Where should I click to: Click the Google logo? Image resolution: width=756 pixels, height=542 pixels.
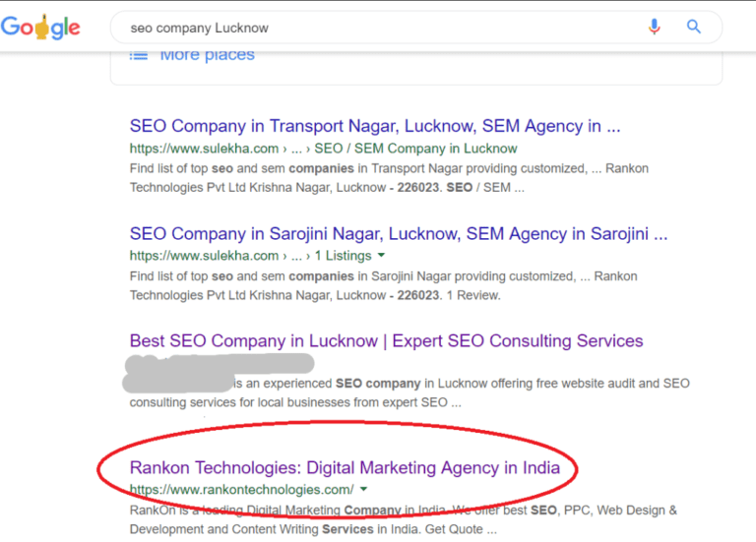click(40, 28)
